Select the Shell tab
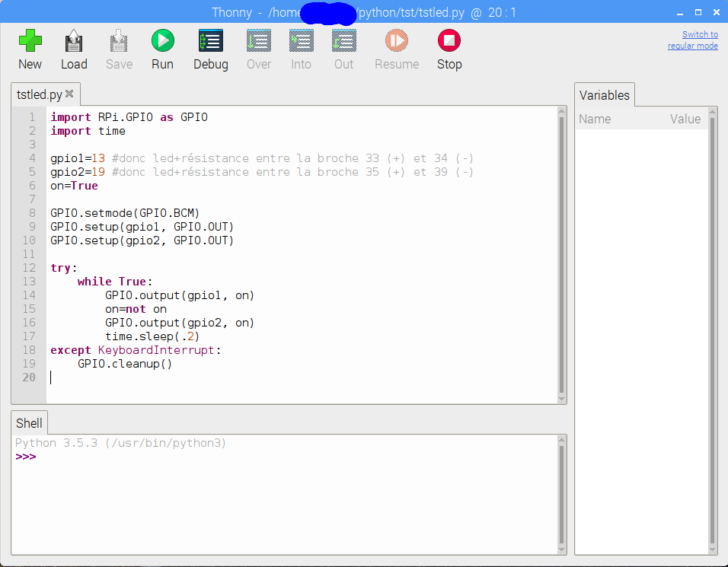Image resolution: width=728 pixels, height=567 pixels. pos(30,423)
